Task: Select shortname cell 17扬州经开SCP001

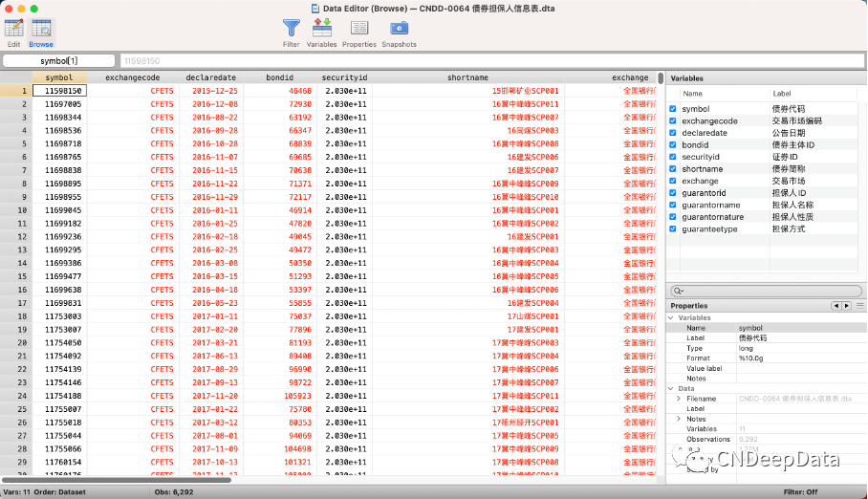Action: tap(468, 422)
